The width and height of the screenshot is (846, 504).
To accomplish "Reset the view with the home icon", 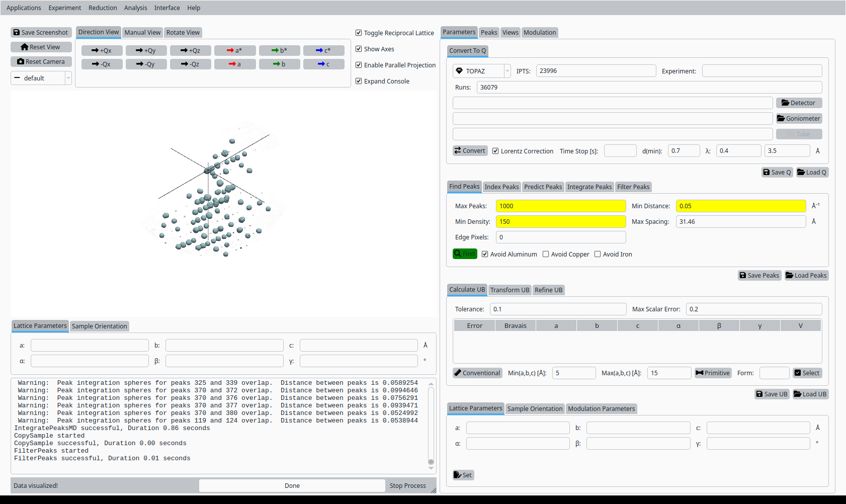I will click(x=41, y=47).
